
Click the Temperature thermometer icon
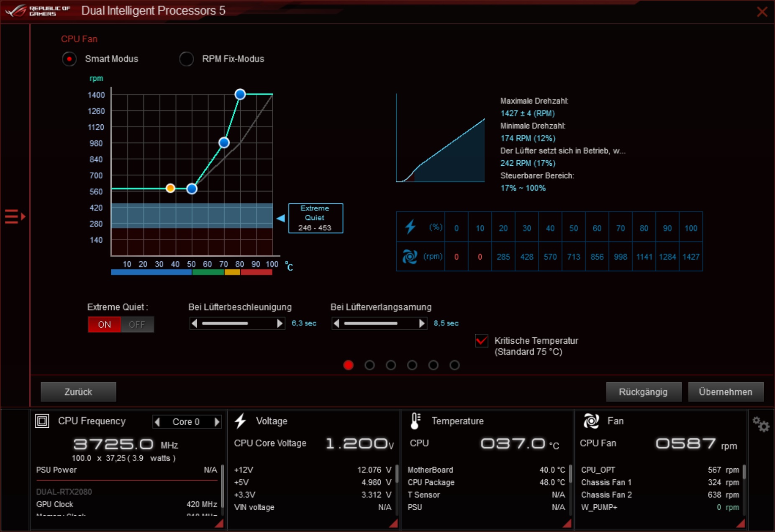(415, 421)
